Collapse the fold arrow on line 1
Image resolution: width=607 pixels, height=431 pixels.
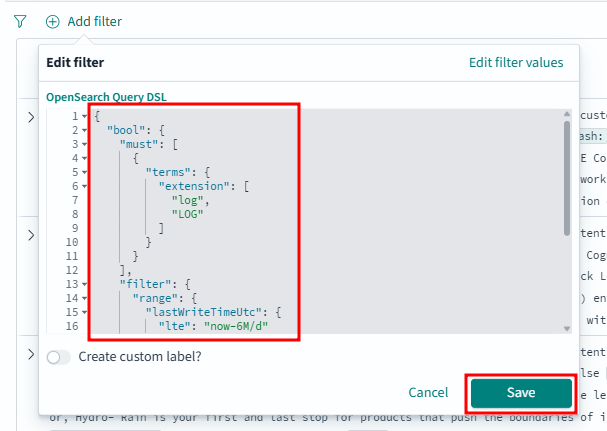click(x=84, y=116)
